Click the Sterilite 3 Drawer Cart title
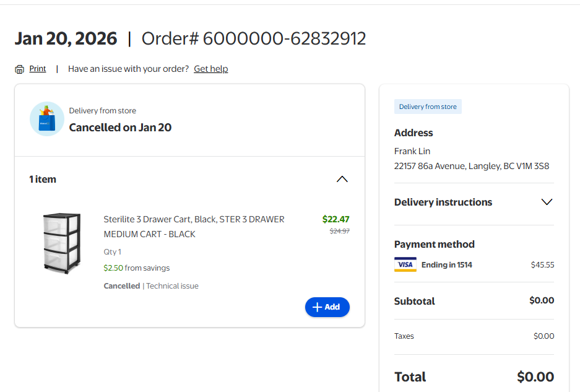Screen dimensions: 580x392 (194, 227)
